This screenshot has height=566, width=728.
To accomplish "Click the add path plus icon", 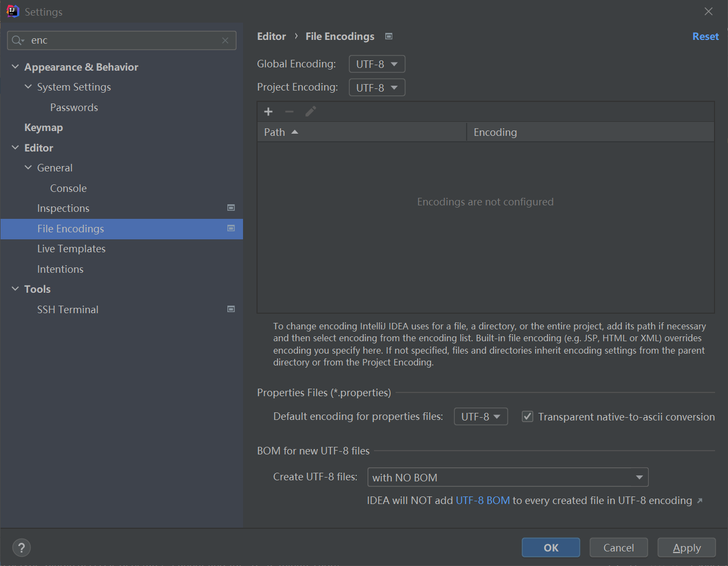I will click(268, 112).
